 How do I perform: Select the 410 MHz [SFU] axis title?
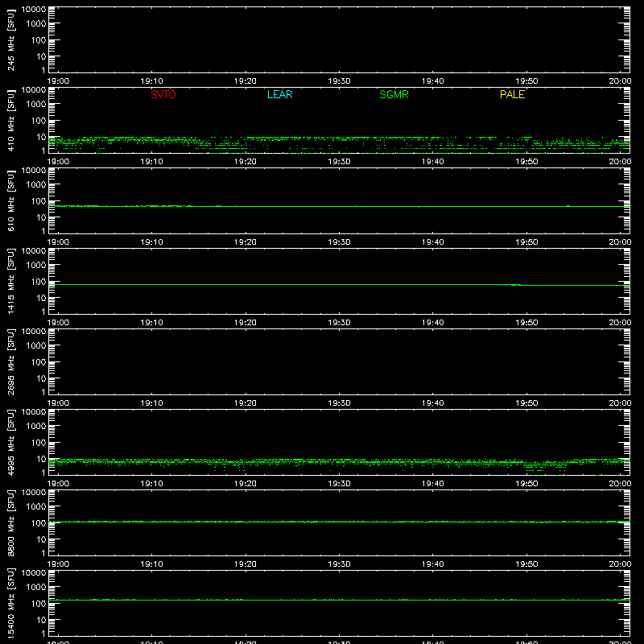(10, 121)
